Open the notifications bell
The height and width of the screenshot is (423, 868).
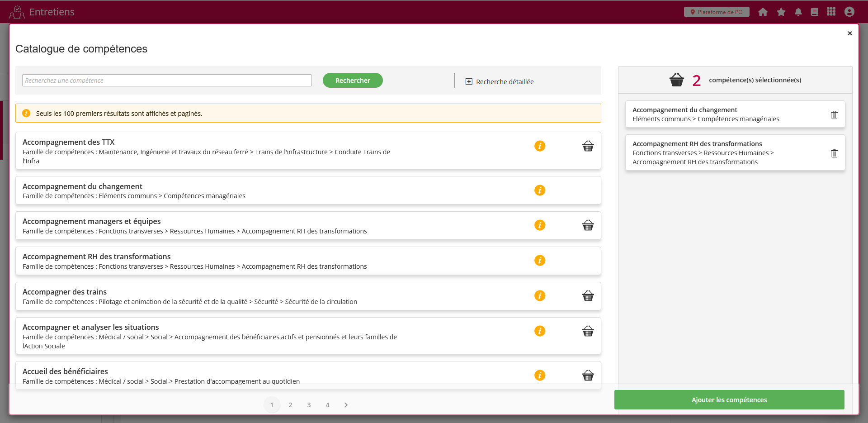798,12
